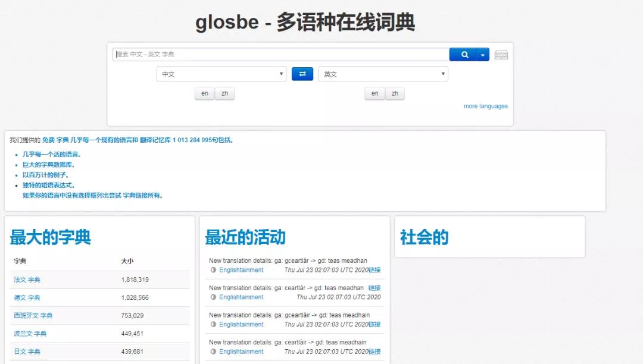The width and height of the screenshot is (643, 364).
Task: Open the dropdown arrow next to the search button
Action: (481, 54)
